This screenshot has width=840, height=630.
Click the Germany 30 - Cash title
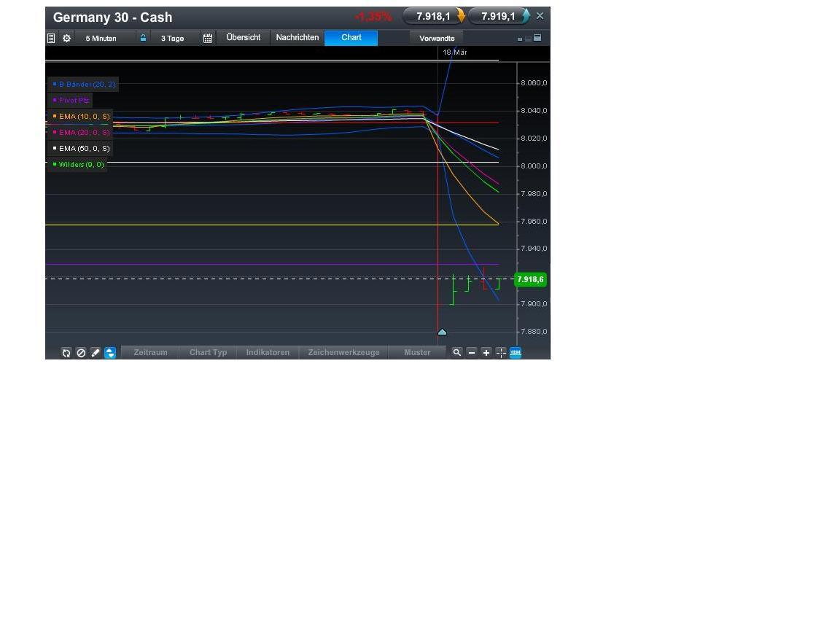pyautogui.click(x=112, y=17)
